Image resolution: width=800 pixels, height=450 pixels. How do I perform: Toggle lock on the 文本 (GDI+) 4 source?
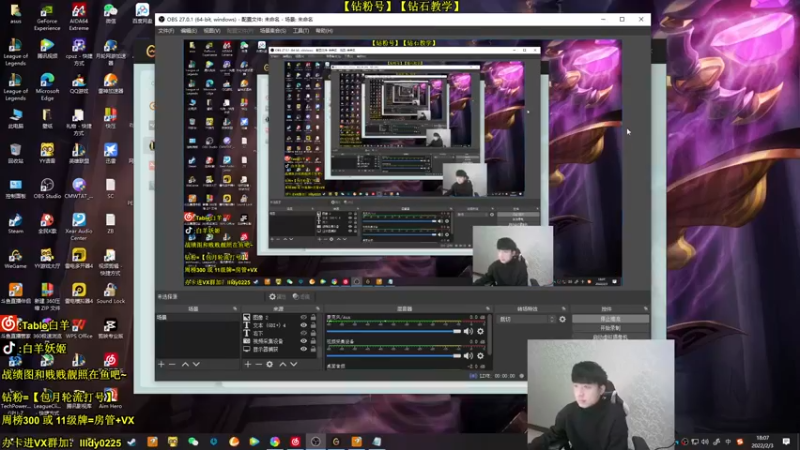pyautogui.click(x=313, y=325)
